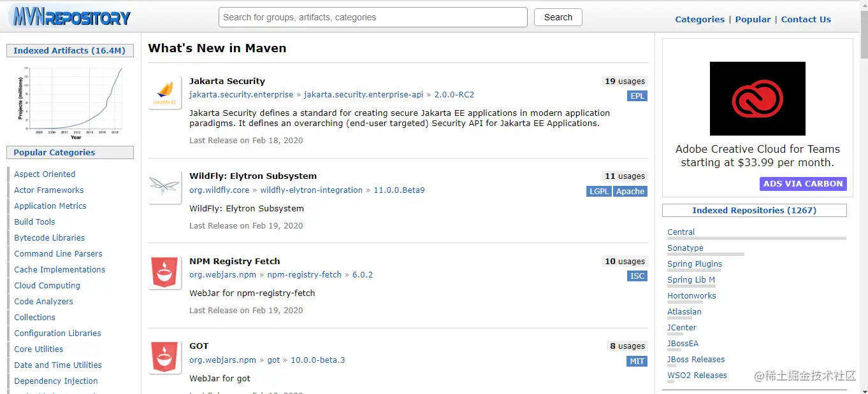868x394 pixels.
Task: Open the npm-registry-fetch artifact link
Action: click(x=305, y=275)
